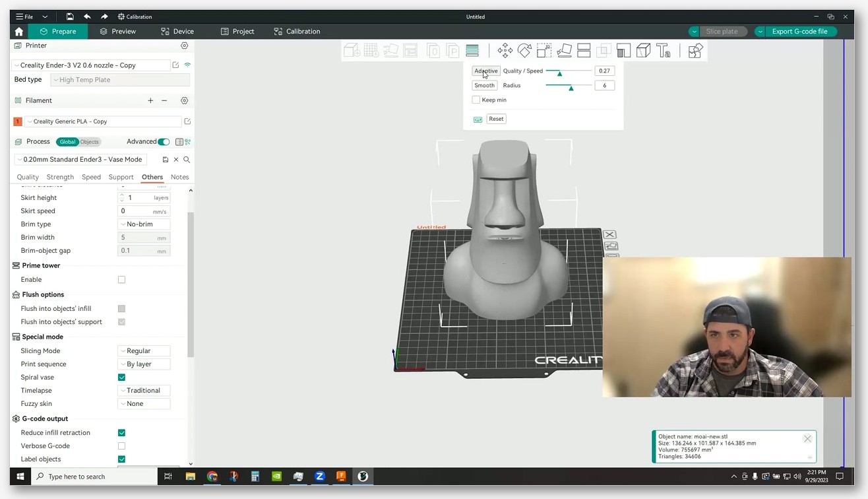Open the printer preset dropdown
This screenshot has width=868, height=499.
click(x=91, y=65)
